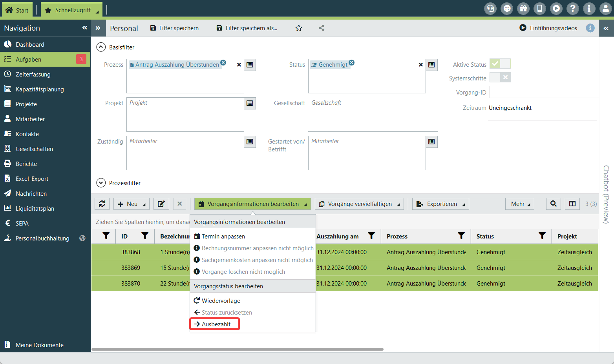Click the magnifier search icon
The image size is (614, 364).
pyautogui.click(x=553, y=204)
